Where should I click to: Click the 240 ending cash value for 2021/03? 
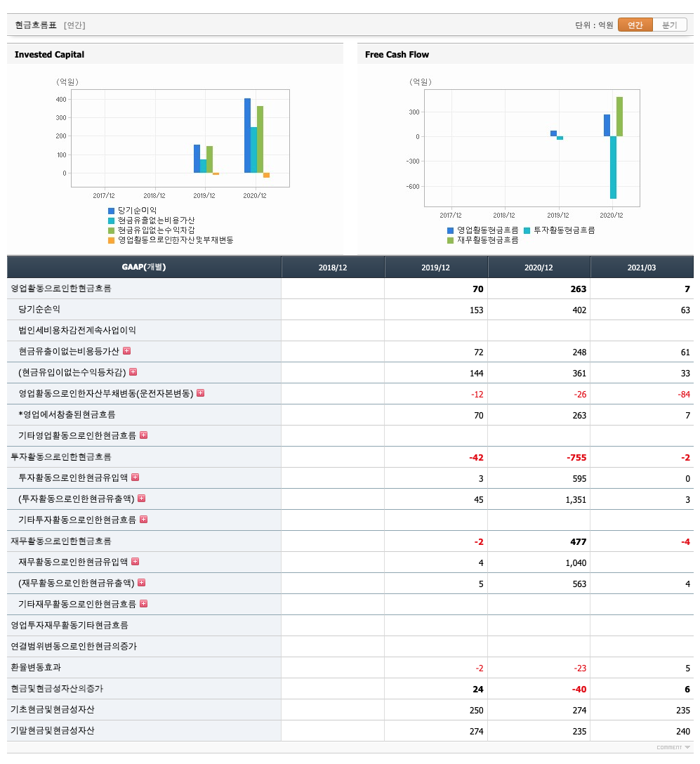tap(683, 732)
